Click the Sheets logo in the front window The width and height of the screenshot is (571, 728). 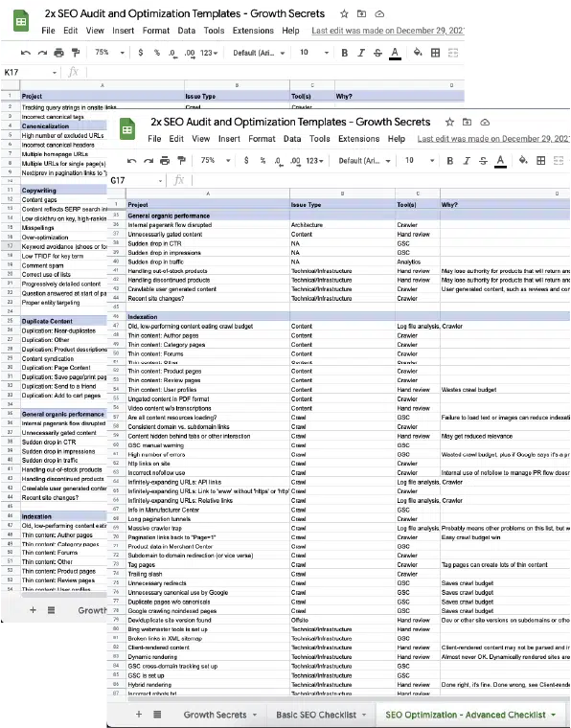click(x=126, y=129)
